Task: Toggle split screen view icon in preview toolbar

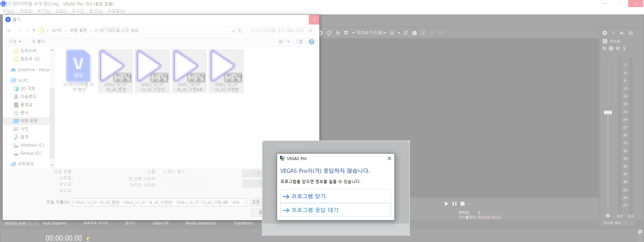Action: 346,33
